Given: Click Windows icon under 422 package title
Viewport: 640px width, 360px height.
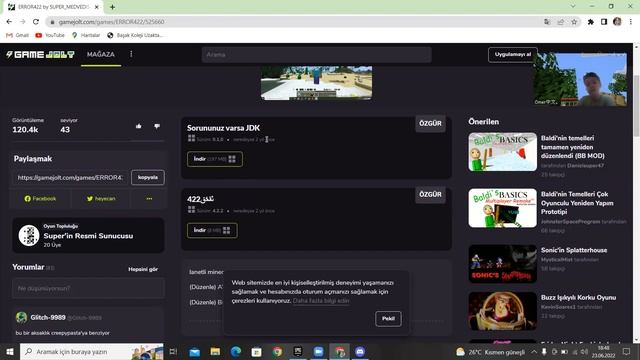Looking at the screenshot, I should click(x=191, y=210).
